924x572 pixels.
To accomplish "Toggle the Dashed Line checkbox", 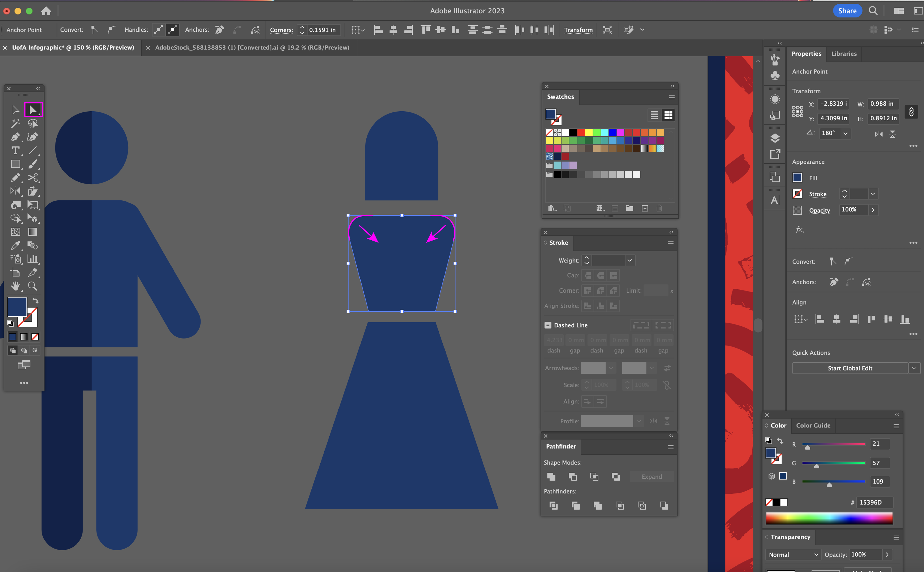I will point(548,325).
